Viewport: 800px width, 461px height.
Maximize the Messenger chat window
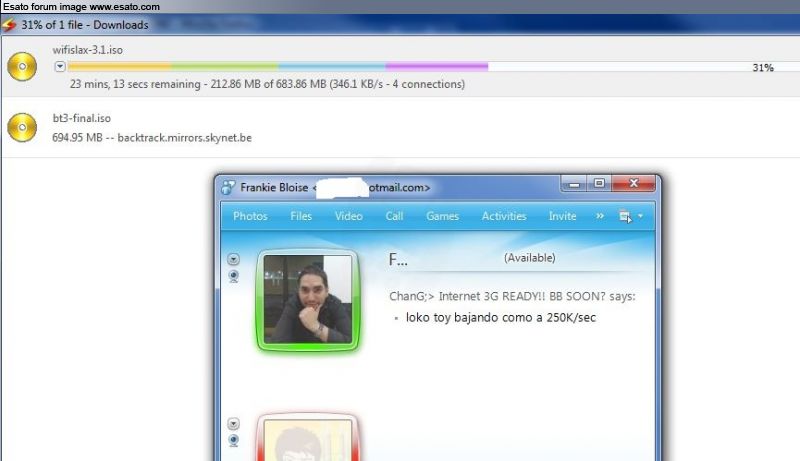click(599, 183)
